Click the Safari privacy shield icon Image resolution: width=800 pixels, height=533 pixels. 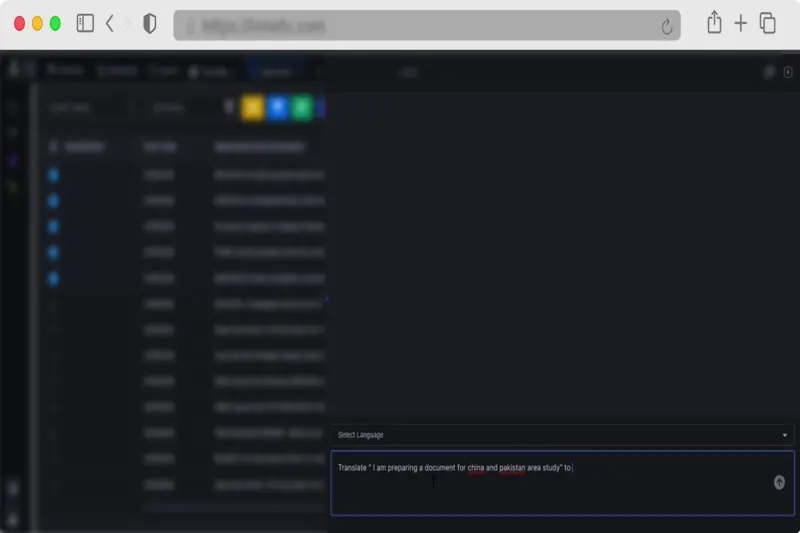point(150,23)
